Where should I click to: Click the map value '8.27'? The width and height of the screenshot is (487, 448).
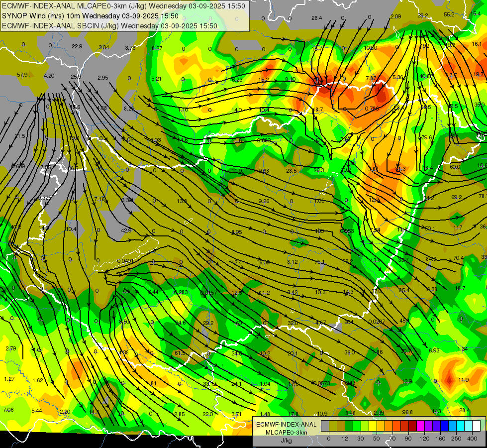click(x=157, y=48)
